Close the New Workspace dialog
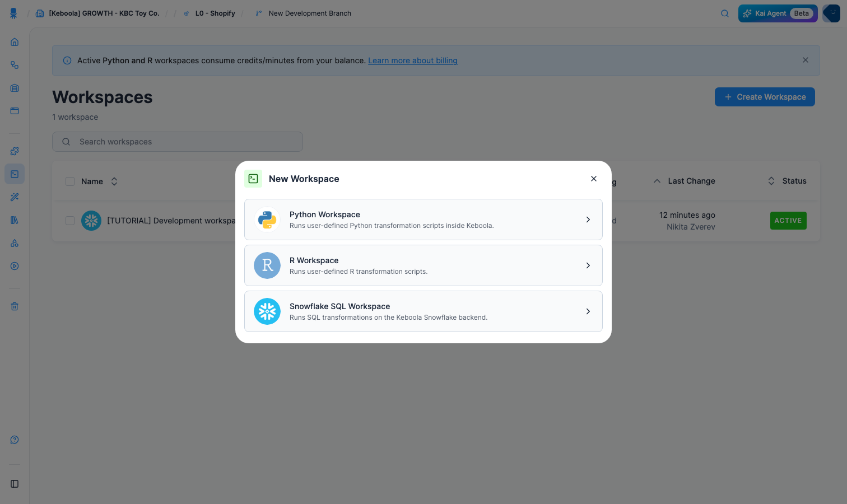Viewport: 847px width, 504px height. click(594, 179)
